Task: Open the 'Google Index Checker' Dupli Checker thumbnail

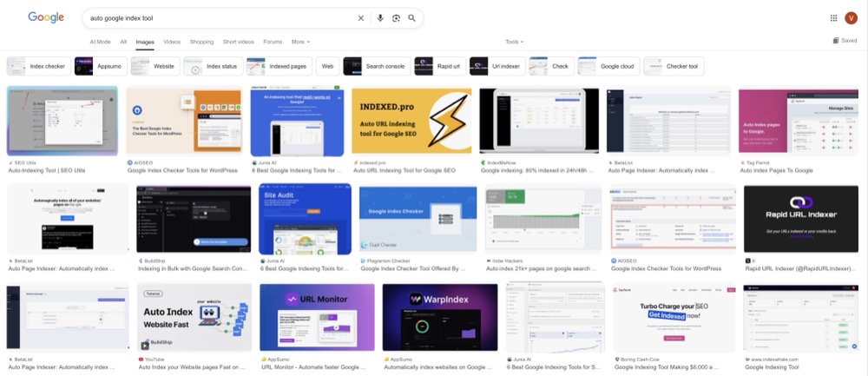Action: click(418, 219)
